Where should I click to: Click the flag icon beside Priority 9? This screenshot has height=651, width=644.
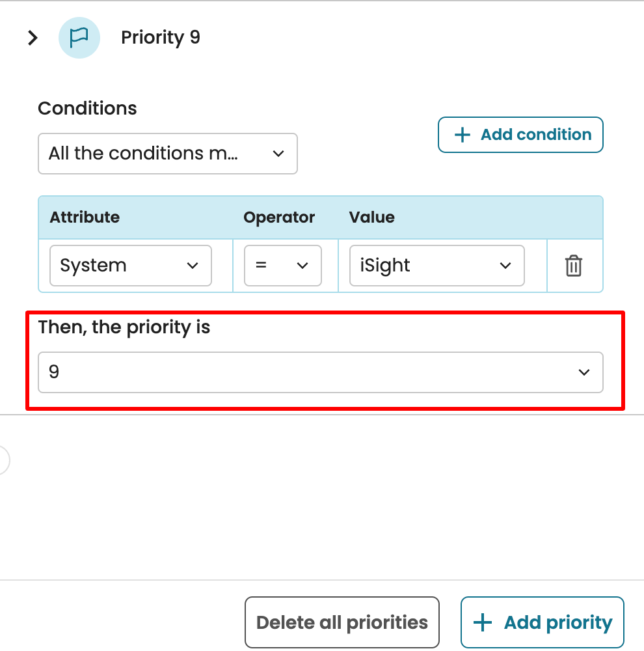pos(79,38)
